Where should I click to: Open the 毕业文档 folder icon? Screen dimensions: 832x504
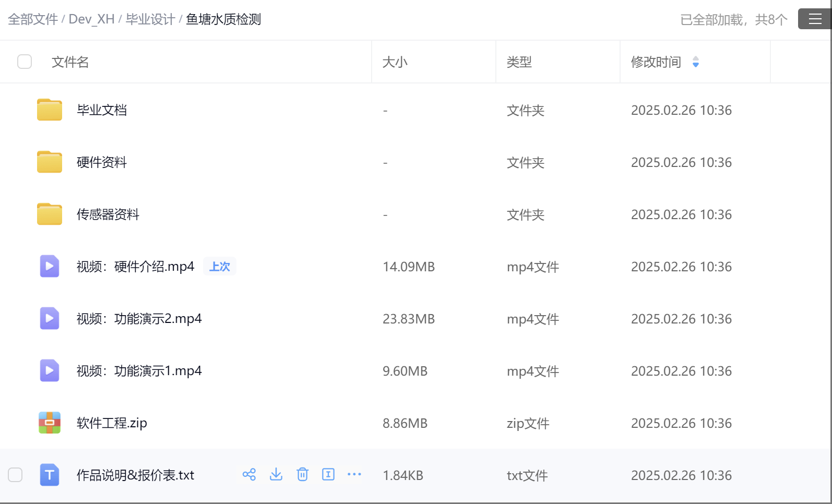pos(50,110)
